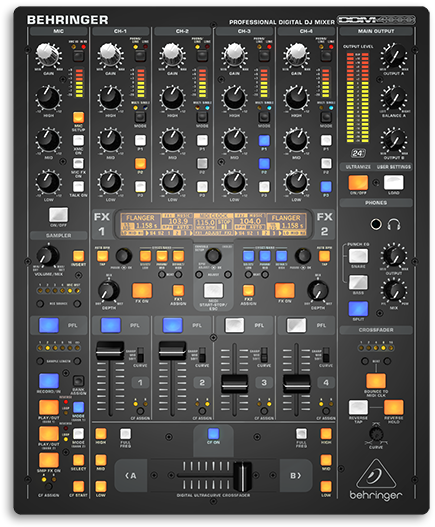435x527 pixels.
Task: Toggle the CH-1 PFL button
Action: (111, 325)
